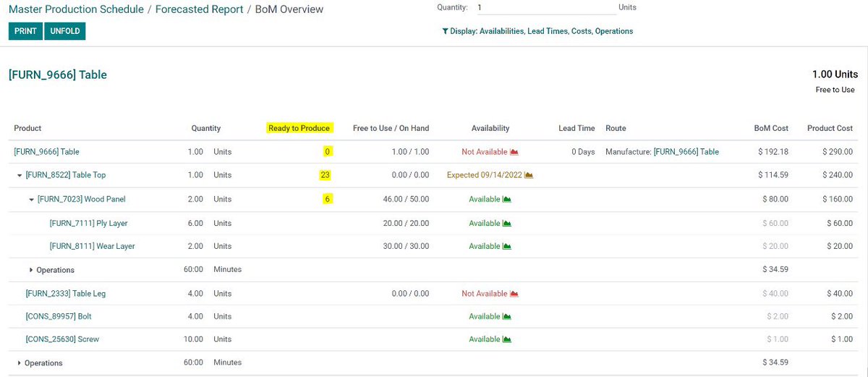This screenshot has height=377, width=868.
Task: Click the $ 290.00 product cost
Action: 838,152
